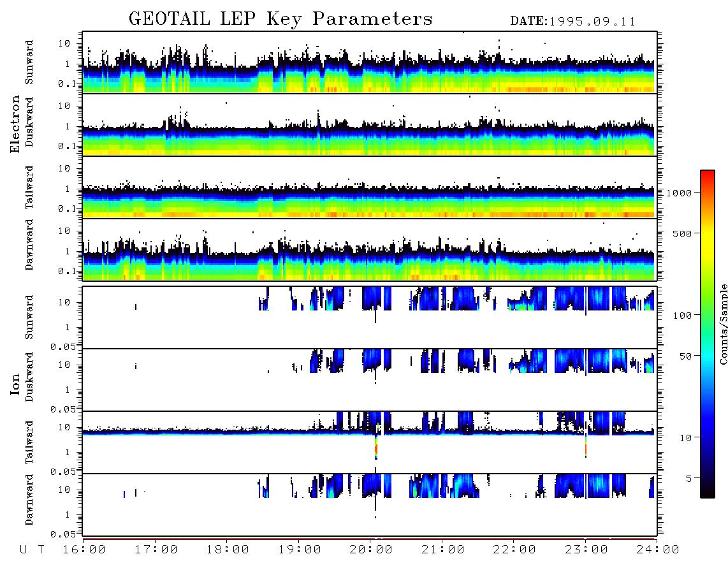Click the Electron "Dawnward" panel label
728x561 pixels.
(29, 245)
